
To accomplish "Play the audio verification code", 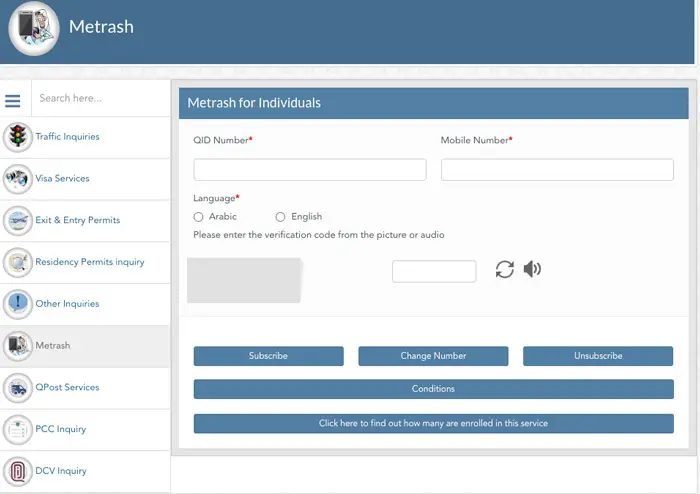I will tap(532, 269).
